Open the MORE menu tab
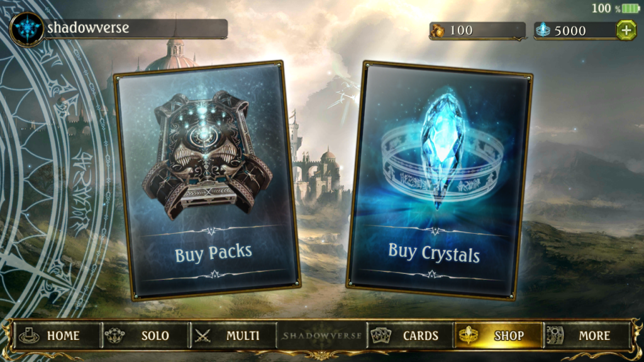This screenshot has height=362, width=644. [587, 336]
